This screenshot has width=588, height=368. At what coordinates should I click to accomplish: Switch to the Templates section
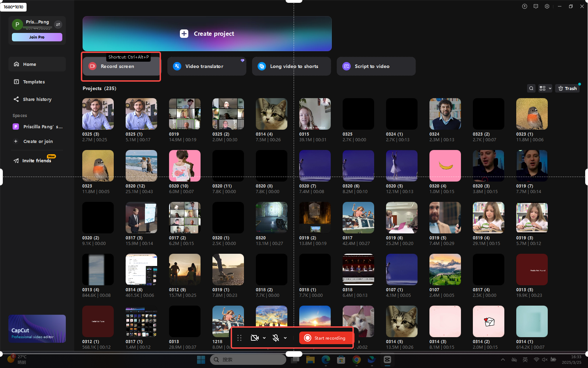(x=34, y=82)
